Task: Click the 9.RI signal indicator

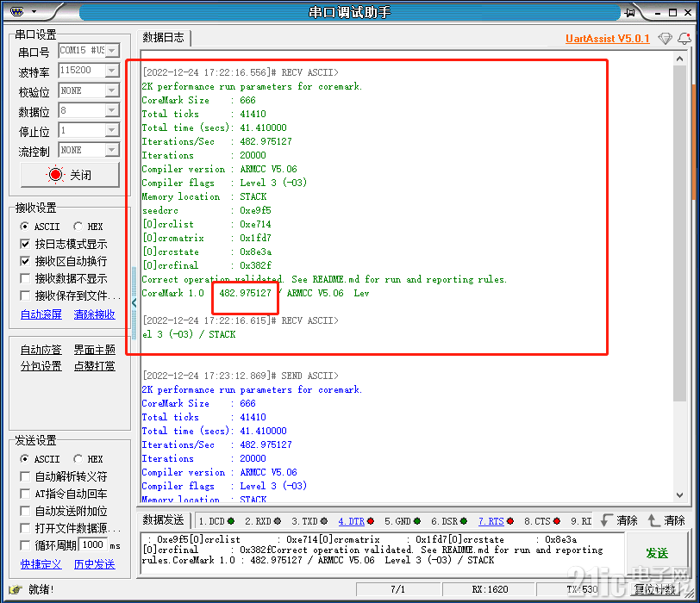Action: [581, 521]
